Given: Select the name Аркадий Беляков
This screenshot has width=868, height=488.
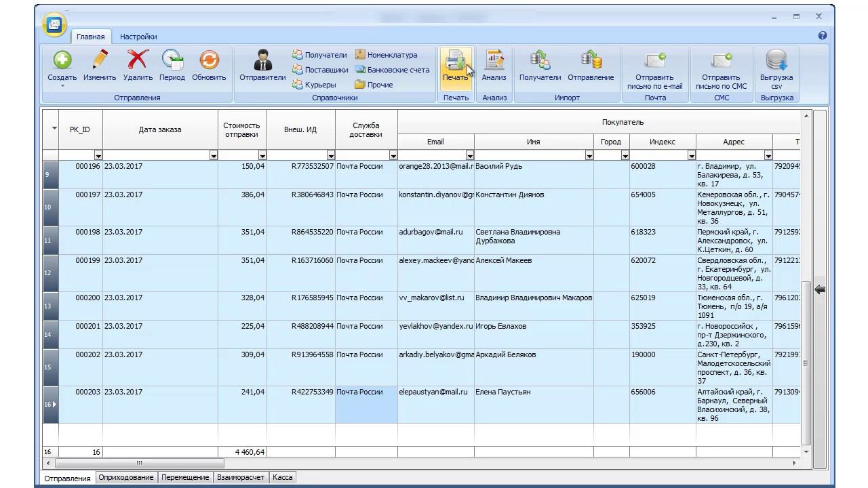Looking at the screenshot, I should point(506,354).
